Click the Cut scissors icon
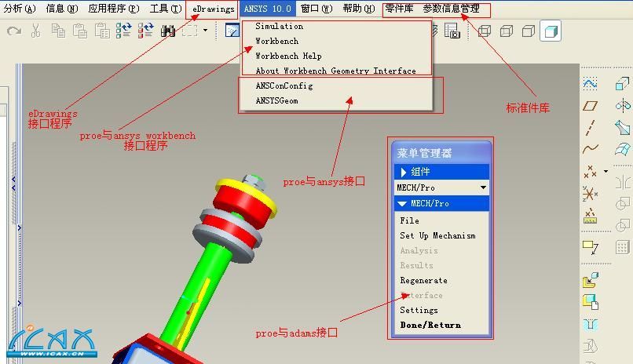 pos(36,31)
